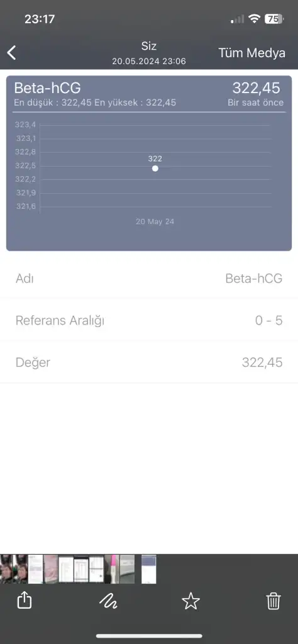Tap the draw/markup scribble icon
Viewport: 298px width, 644px height.
point(108,602)
